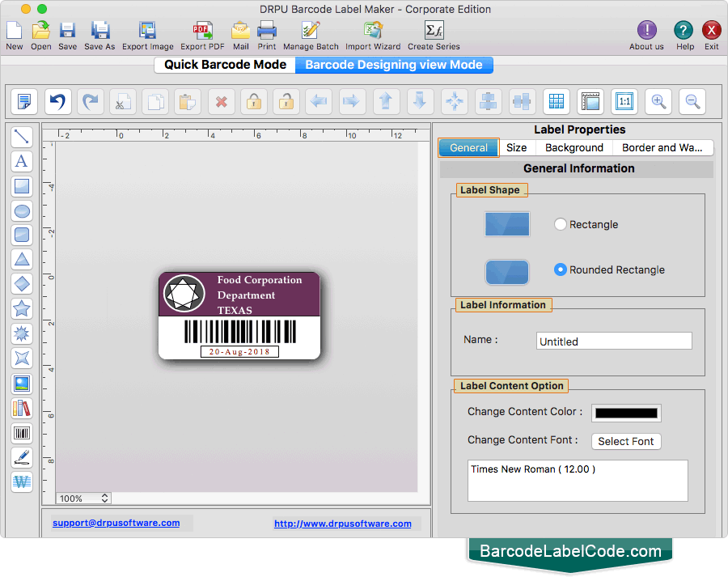Select the Triangle shape tool

pyautogui.click(x=22, y=259)
